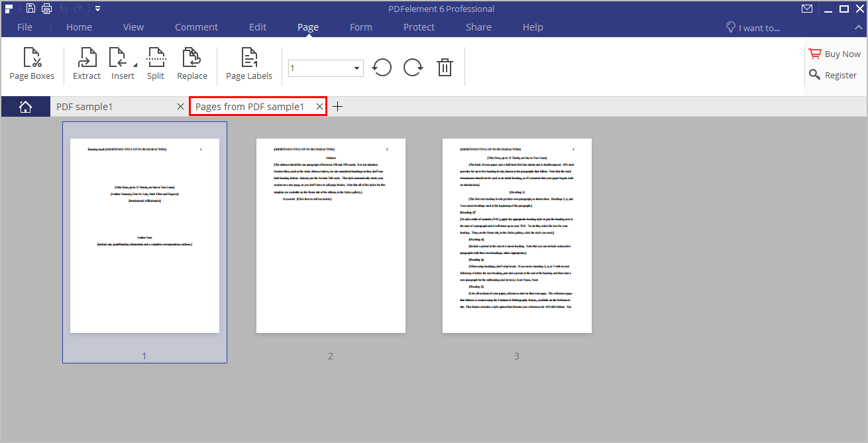Click the Buy Now button
This screenshot has height=443, width=868.
tap(834, 53)
